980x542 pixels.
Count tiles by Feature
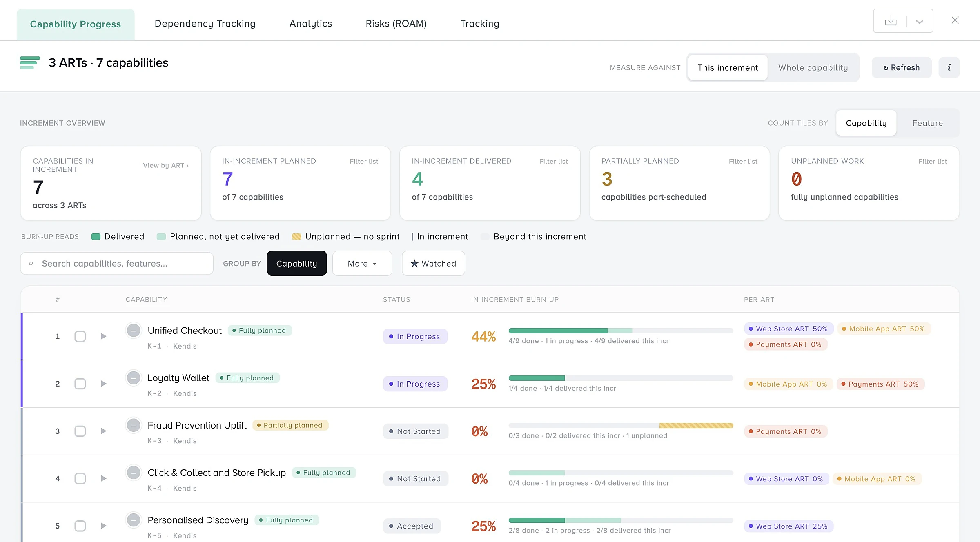(927, 123)
